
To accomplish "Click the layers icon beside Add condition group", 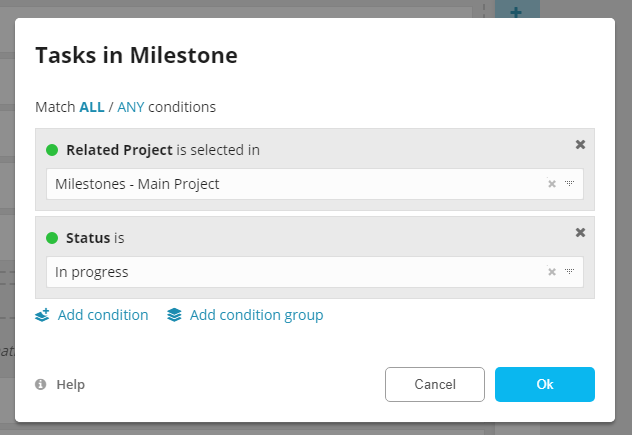I will 175,315.
